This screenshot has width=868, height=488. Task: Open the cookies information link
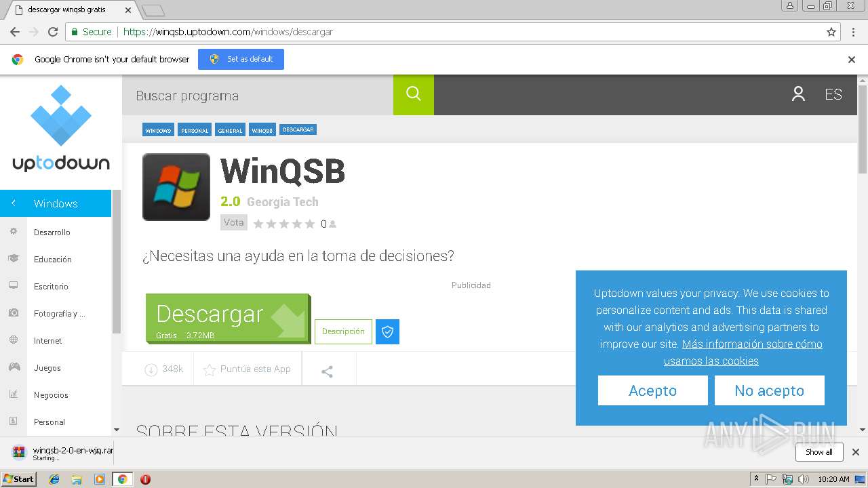[x=743, y=352]
